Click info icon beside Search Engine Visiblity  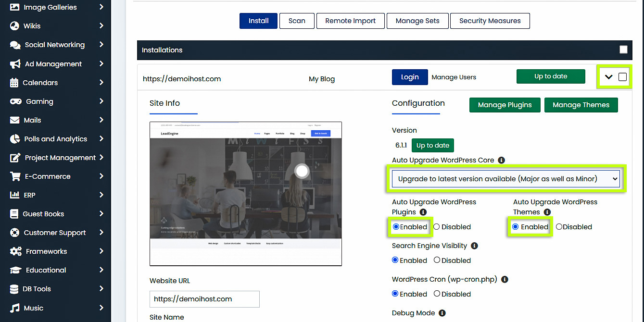click(x=474, y=246)
